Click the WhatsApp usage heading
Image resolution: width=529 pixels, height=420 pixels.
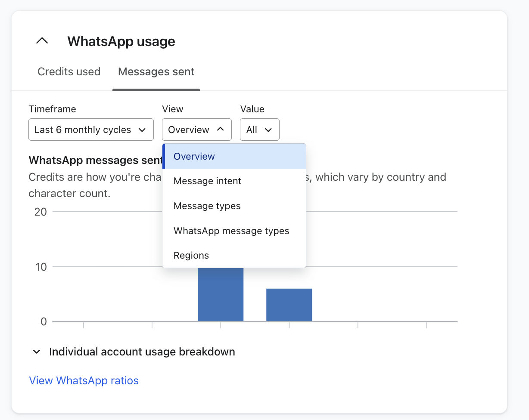coord(121,41)
